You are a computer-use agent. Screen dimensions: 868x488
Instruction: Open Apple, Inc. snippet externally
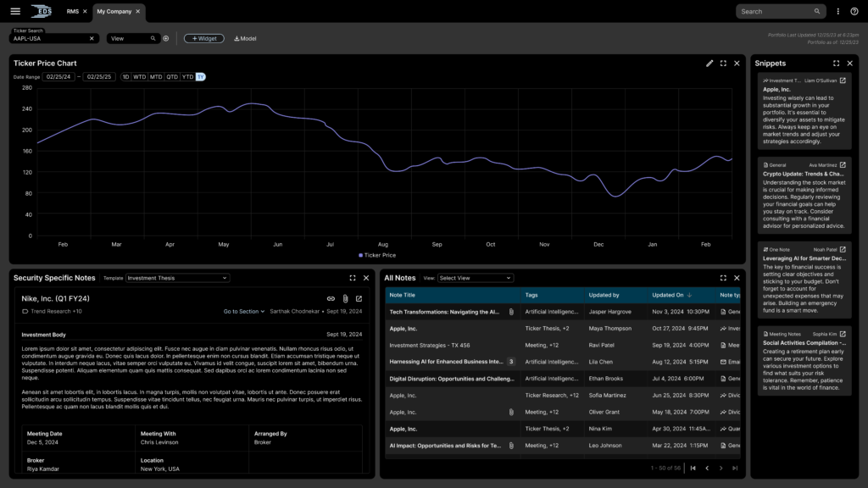[843, 80]
